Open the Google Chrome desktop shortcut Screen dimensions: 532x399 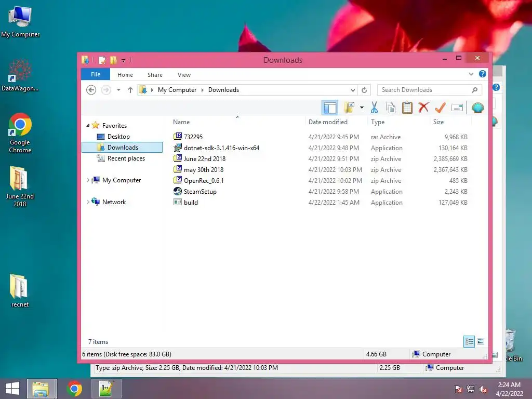point(20,133)
